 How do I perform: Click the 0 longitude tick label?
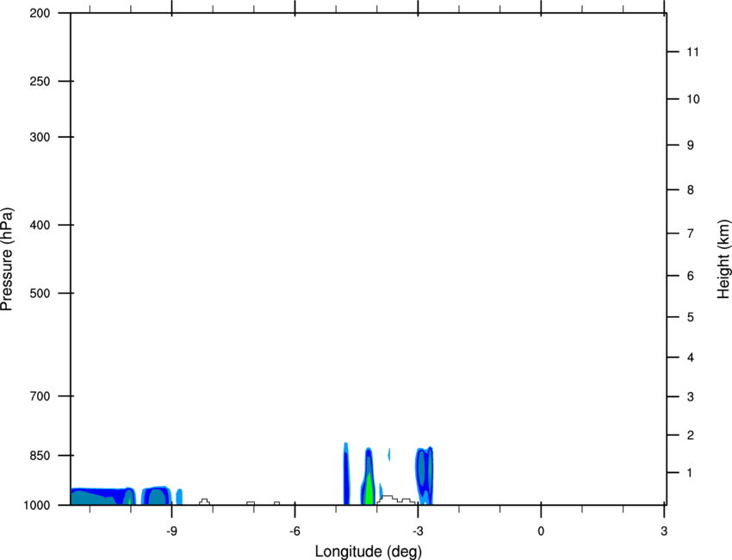[541, 532]
